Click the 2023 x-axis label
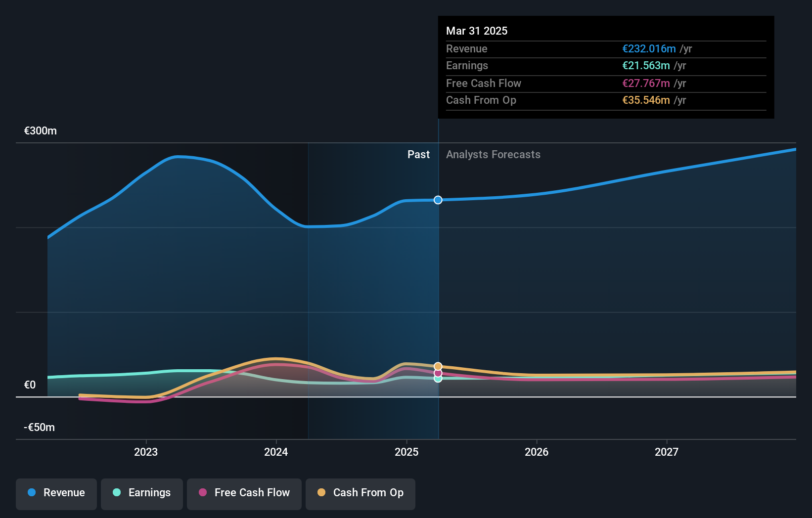Image resolution: width=812 pixels, height=518 pixels. point(146,452)
